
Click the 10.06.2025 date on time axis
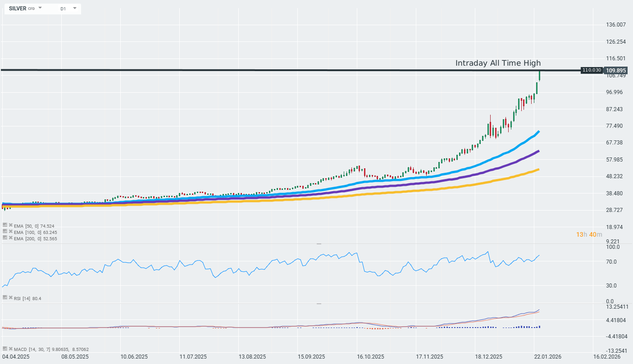coord(134,357)
